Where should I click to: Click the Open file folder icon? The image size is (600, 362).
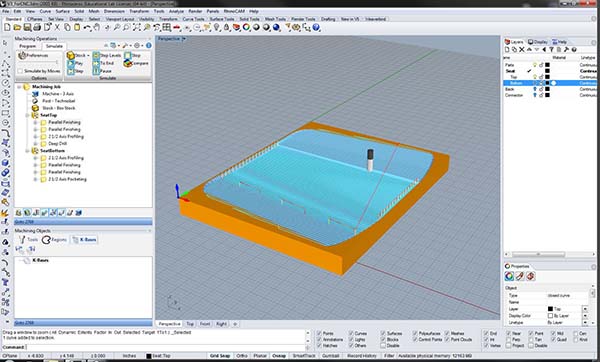click(x=17, y=28)
